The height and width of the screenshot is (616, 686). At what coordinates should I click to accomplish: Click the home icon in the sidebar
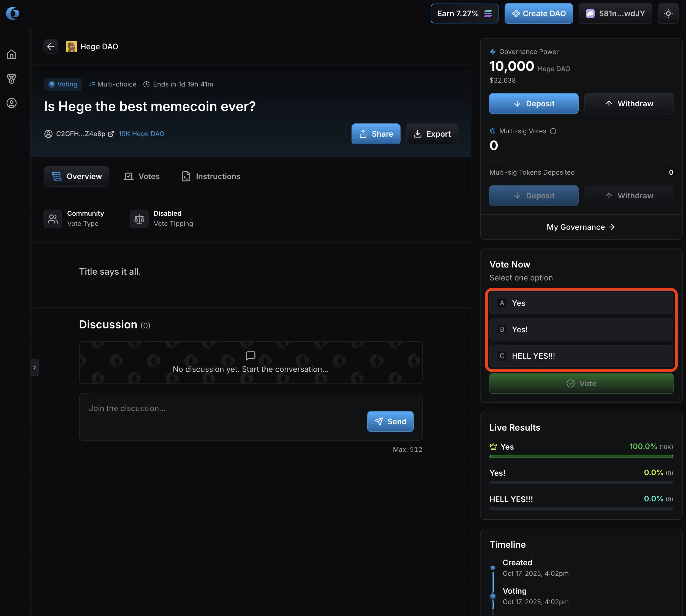(x=12, y=55)
